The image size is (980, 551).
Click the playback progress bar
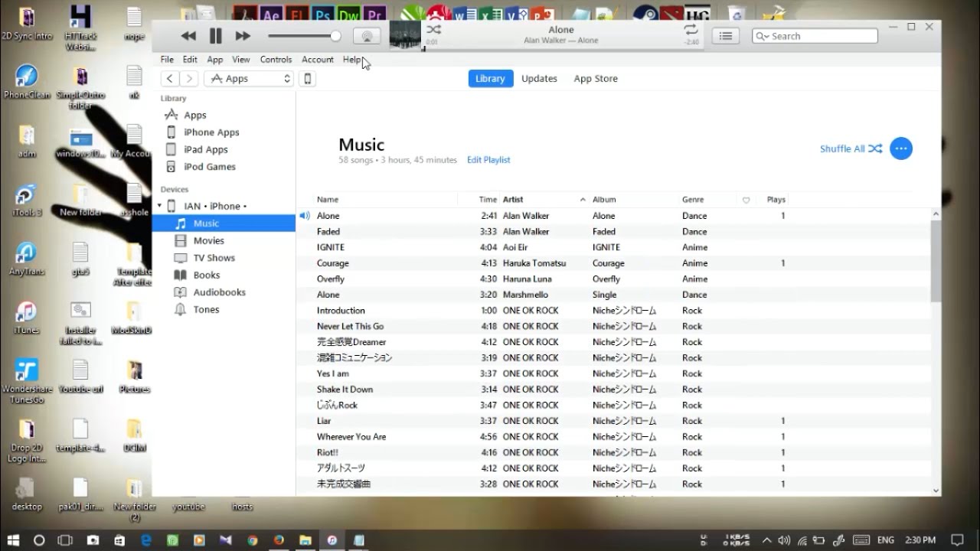click(x=561, y=50)
